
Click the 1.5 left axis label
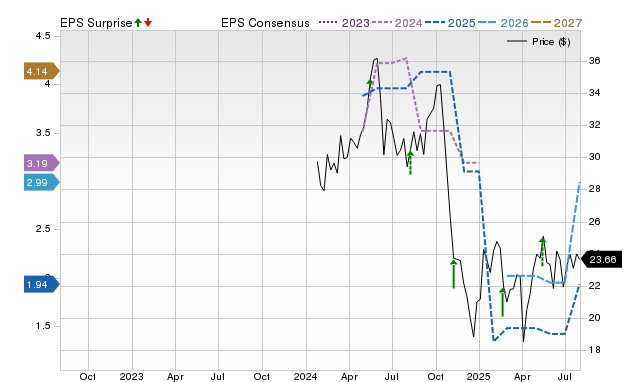tap(43, 326)
